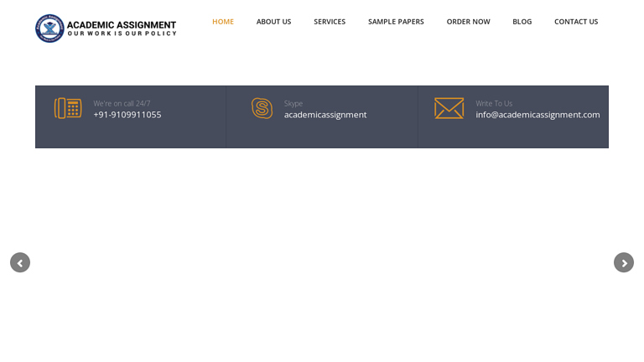Image resolution: width=644 pixels, height=362 pixels.
Task: Go to the About Us page
Action: (x=273, y=22)
